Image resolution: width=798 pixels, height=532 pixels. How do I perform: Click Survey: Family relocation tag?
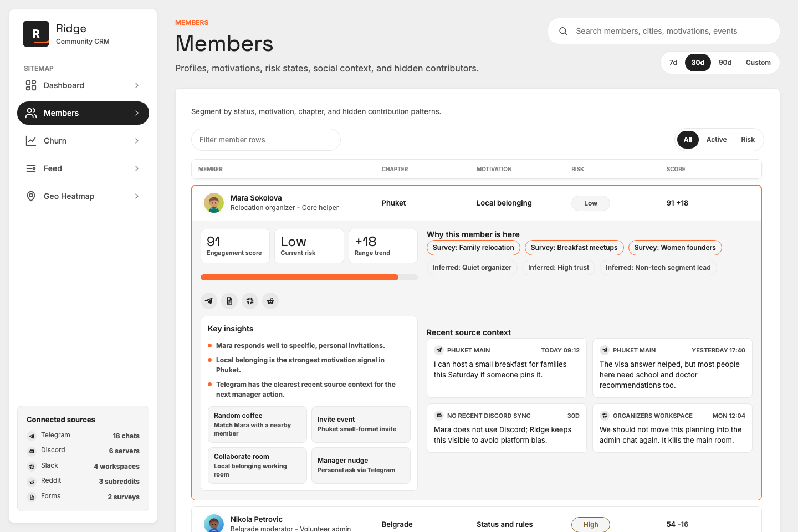pos(473,248)
